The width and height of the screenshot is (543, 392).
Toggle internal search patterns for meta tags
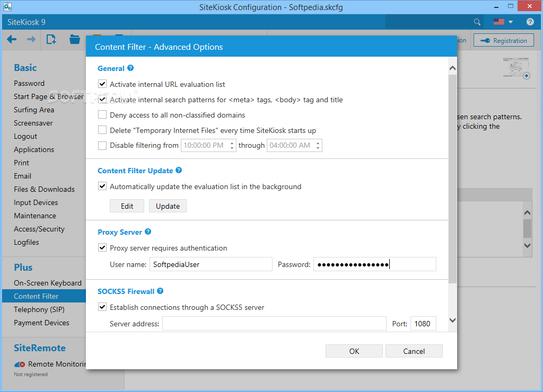pyautogui.click(x=102, y=99)
